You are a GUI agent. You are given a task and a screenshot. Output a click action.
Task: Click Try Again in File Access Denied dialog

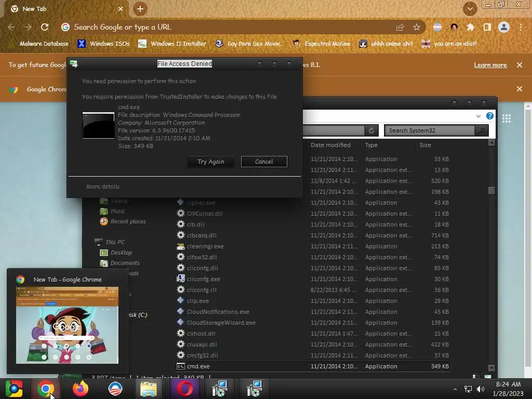point(210,162)
